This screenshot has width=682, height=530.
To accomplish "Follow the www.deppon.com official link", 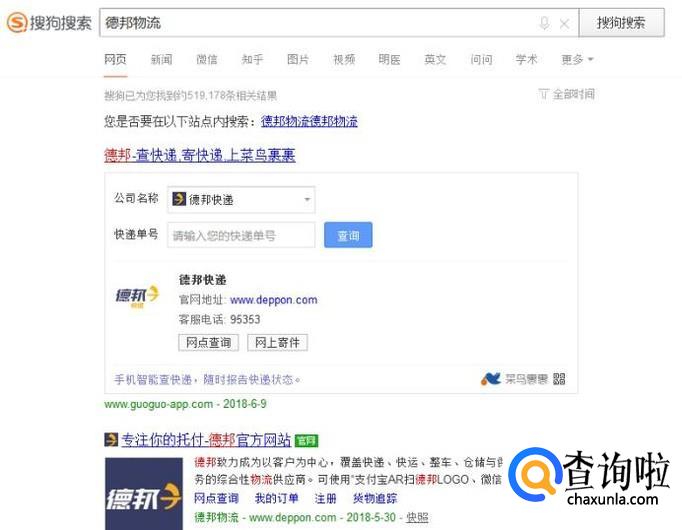I will coord(274,300).
